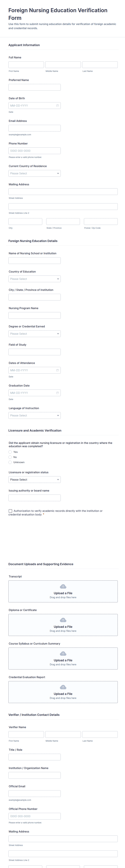Click the applicant First Name field

click(26, 65)
